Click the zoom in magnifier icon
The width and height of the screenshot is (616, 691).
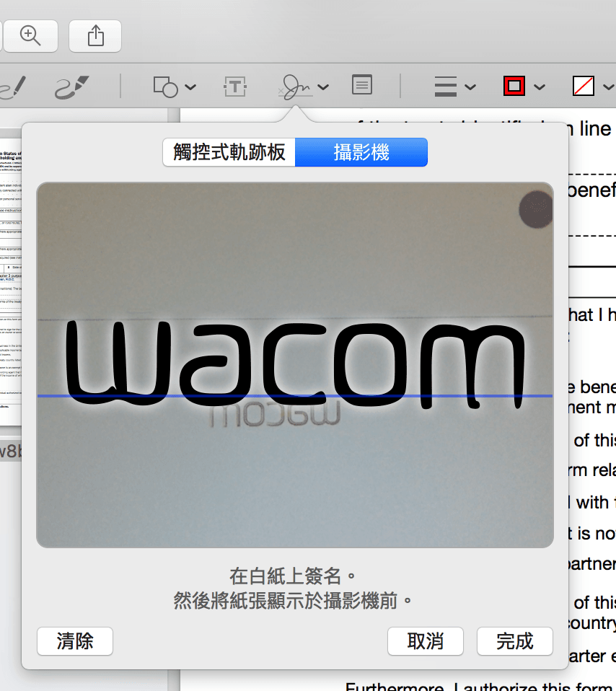point(30,35)
